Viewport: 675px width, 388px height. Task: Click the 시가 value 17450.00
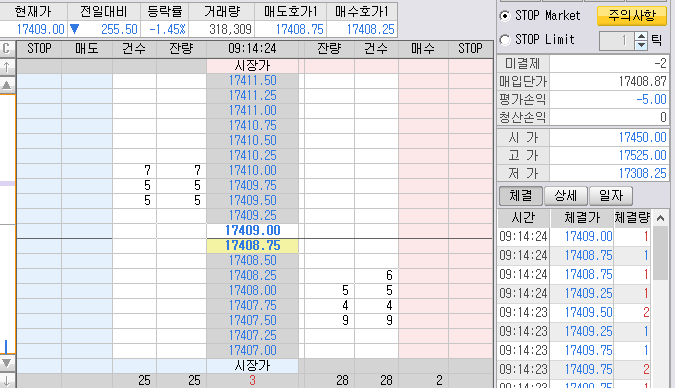pos(643,137)
